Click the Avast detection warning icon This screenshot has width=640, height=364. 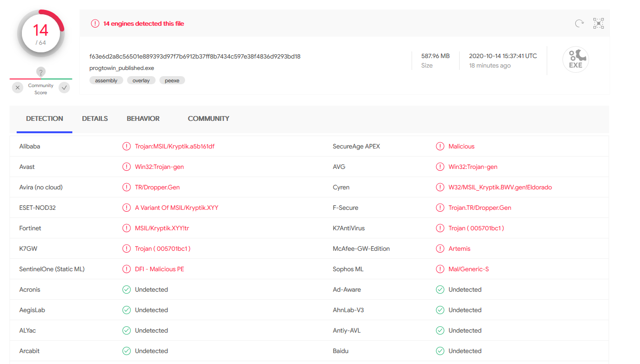pyautogui.click(x=127, y=167)
